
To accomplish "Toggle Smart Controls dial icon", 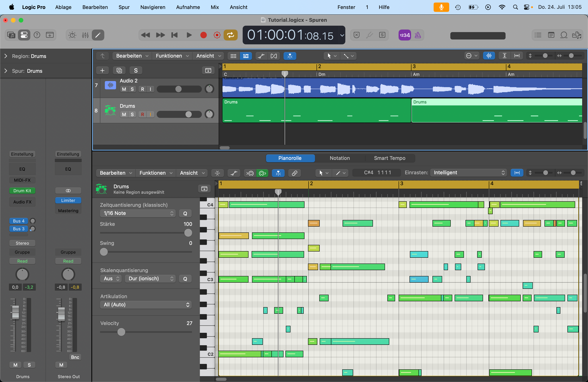I will point(72,35).
